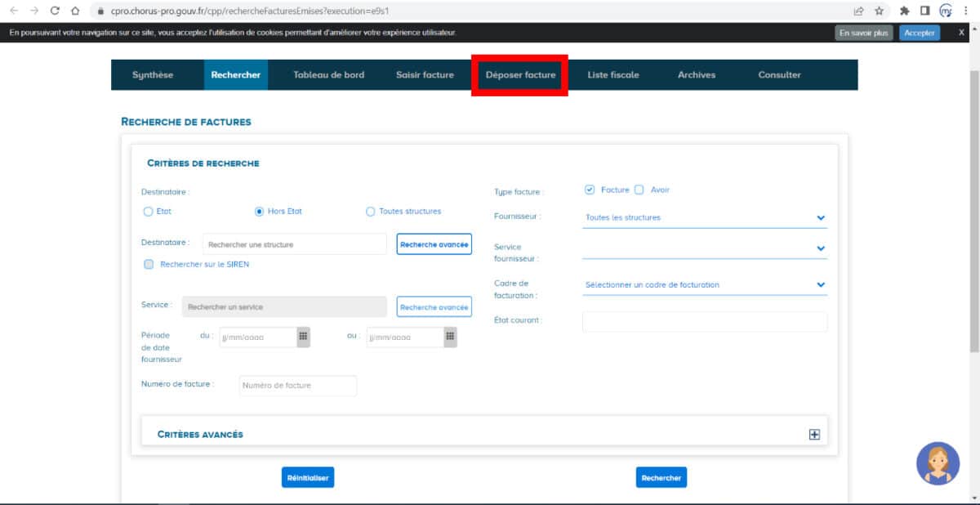This screenshot has height=505, width=980.
Task: Open the "du" date picker calendar icon
Action: click(304, 336)
